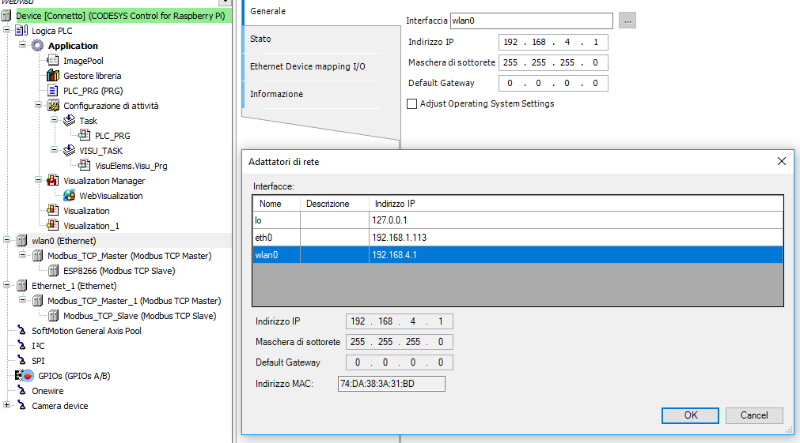Select Modbus_TCP_Master_1 tree item
The width and height of the screenshot is (800, 443).
[134, 301]
